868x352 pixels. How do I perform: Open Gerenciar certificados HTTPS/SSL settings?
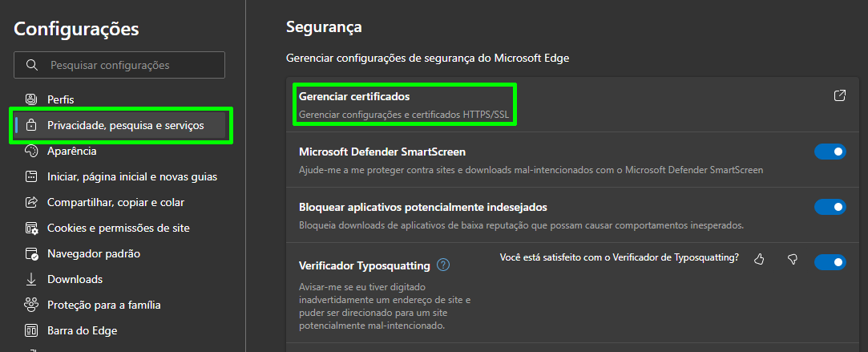(x=405, y=105)
